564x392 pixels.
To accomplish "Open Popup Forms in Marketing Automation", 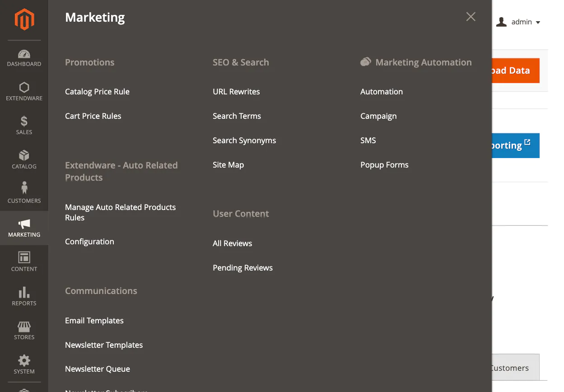I will click(x=384, y=165).
